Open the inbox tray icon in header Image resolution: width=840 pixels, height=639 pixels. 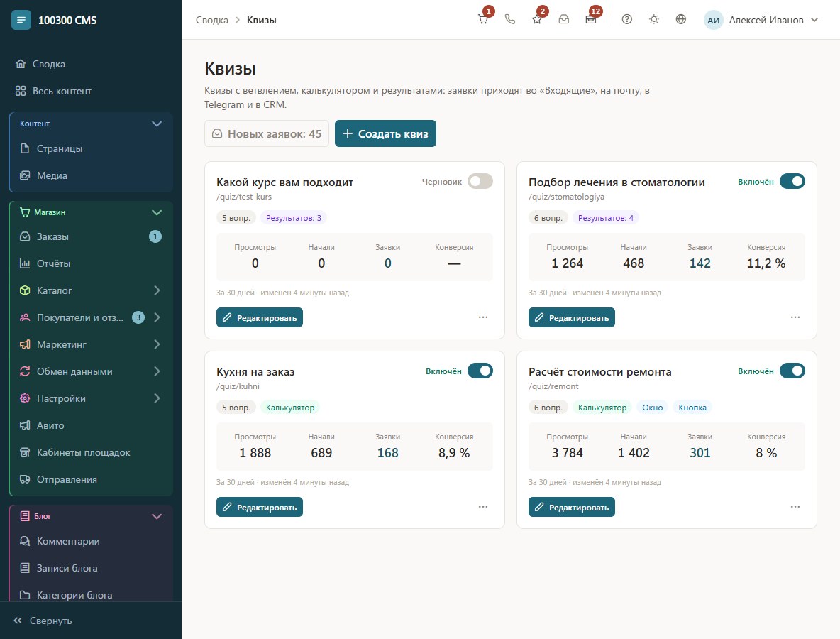click(563, 20)
